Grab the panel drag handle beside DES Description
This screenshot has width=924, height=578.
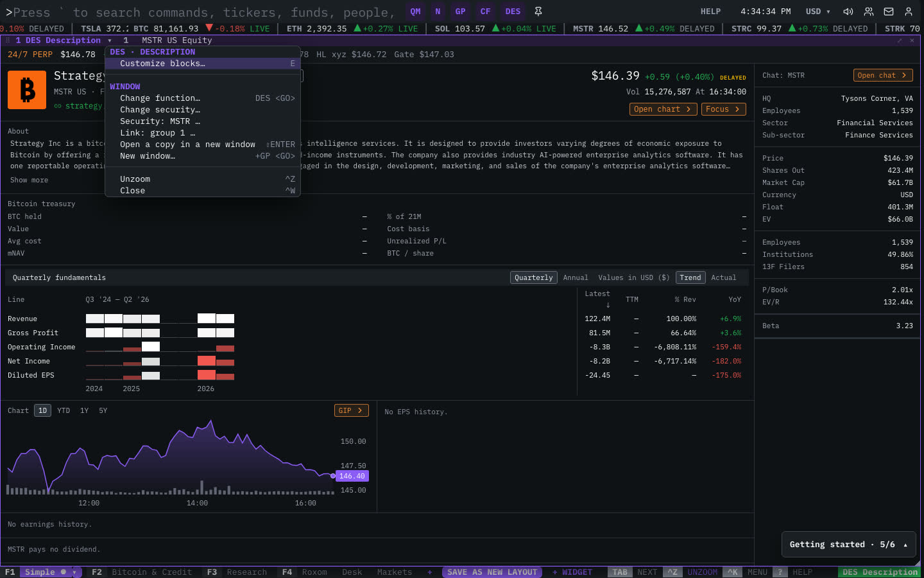click(8, 40)
